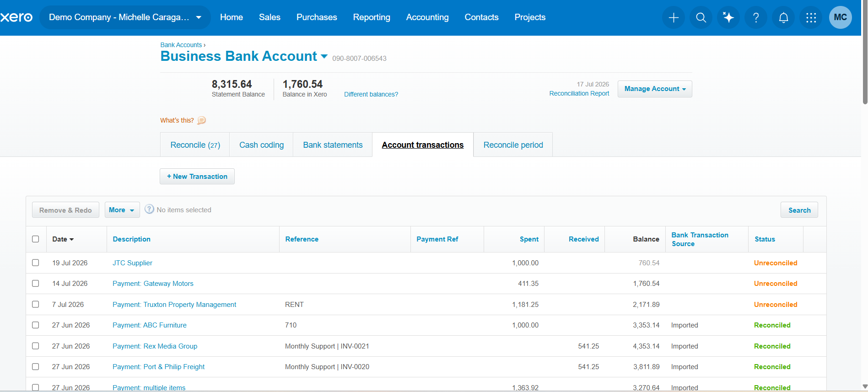Image resolution: width=868 pixels, height=392 pixels.
Task: Tick the checkbox for JTC Supplier row
Action: (x=36, y=263)
